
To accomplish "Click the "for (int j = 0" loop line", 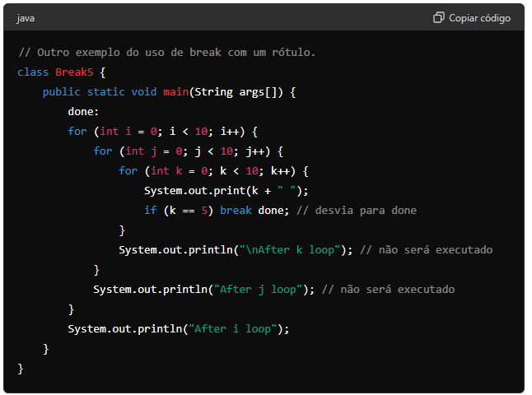I will click(x=189, y=151).
